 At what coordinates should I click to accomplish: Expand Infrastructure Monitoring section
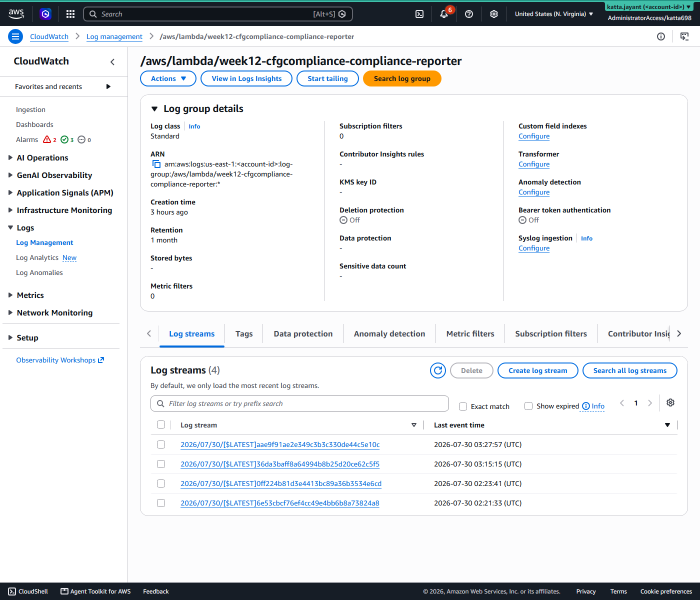coord(10,210)
